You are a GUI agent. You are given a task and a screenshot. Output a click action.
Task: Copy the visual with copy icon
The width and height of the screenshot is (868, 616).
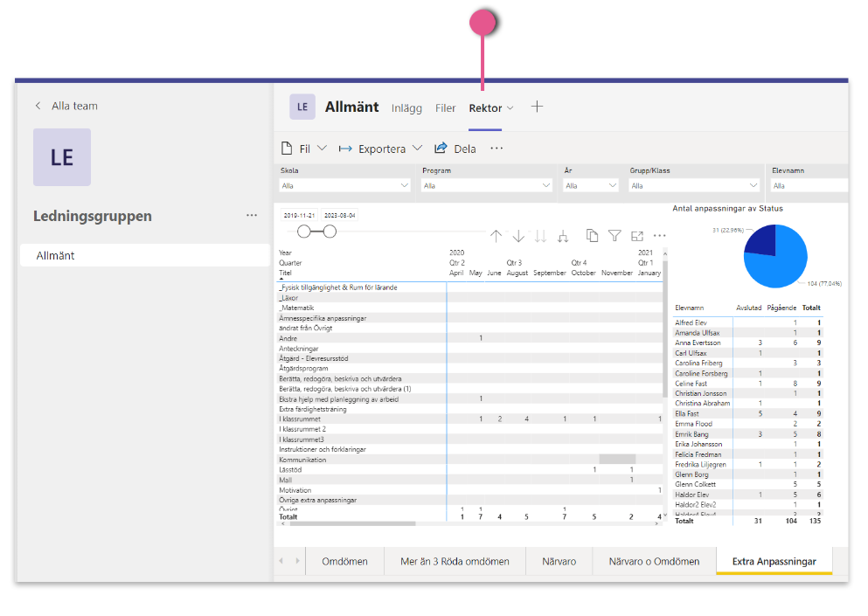[593, 236]
